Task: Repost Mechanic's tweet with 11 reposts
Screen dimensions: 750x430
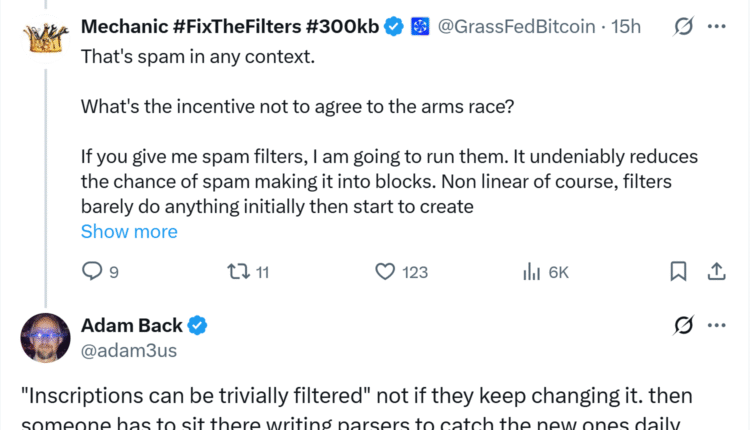Action: (240, 271)
